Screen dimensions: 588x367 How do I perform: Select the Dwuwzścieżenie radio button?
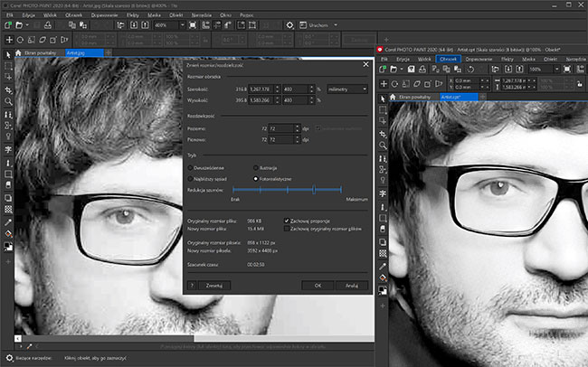point(192,167)
